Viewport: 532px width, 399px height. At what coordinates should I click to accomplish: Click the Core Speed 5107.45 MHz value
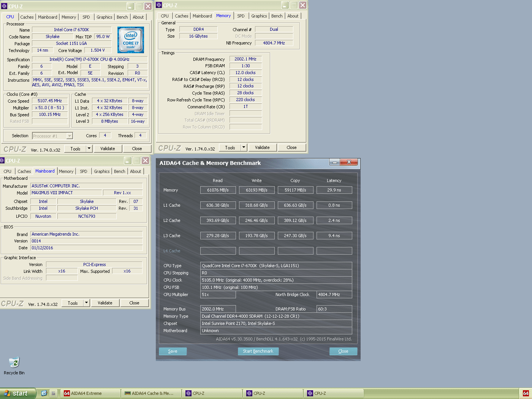click(50, 101)
